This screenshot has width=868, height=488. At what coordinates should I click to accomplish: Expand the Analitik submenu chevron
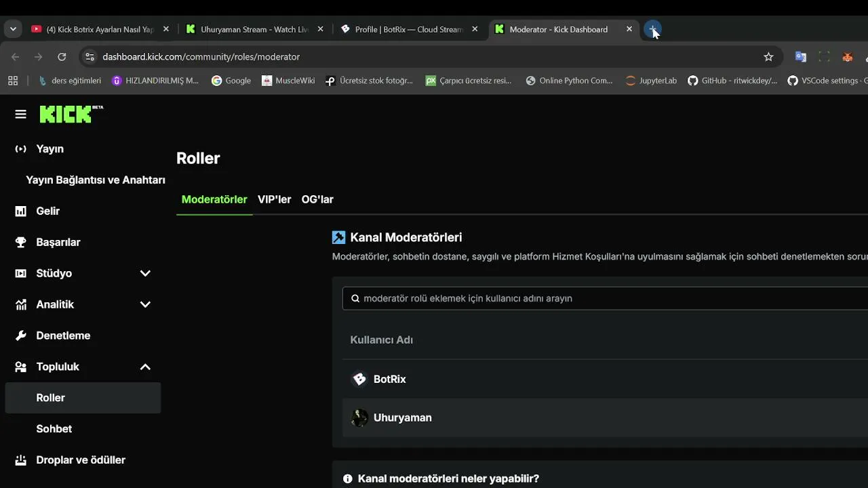[145, 305]
